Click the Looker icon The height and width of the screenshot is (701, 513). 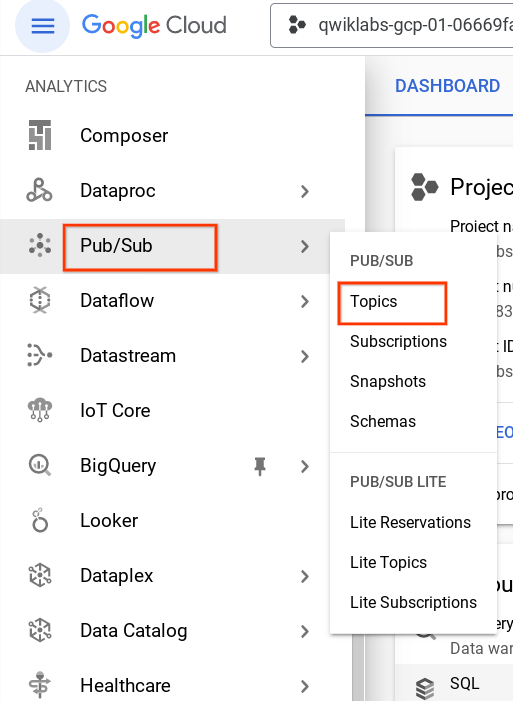[40, 520]
